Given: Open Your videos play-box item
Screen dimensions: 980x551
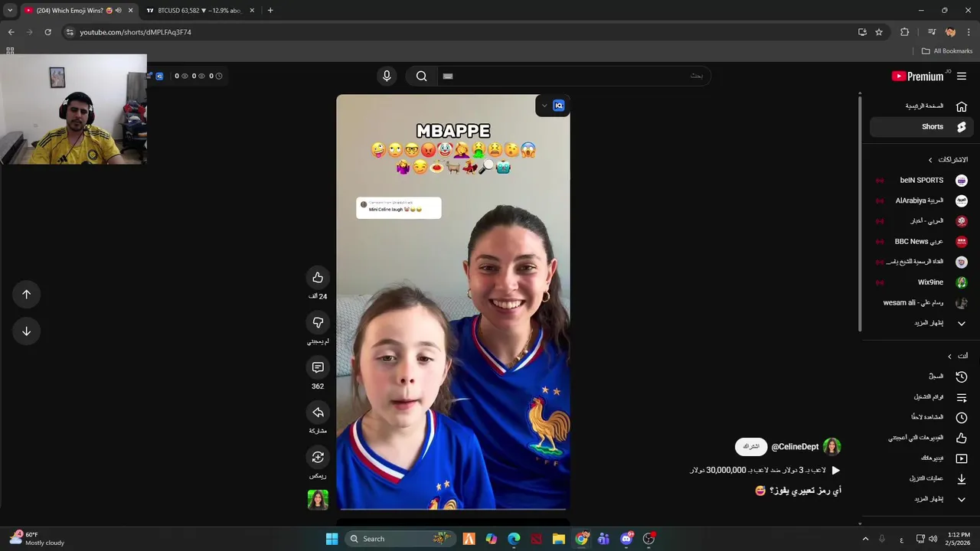Looking at the screenshot, I should click(922, 458).
